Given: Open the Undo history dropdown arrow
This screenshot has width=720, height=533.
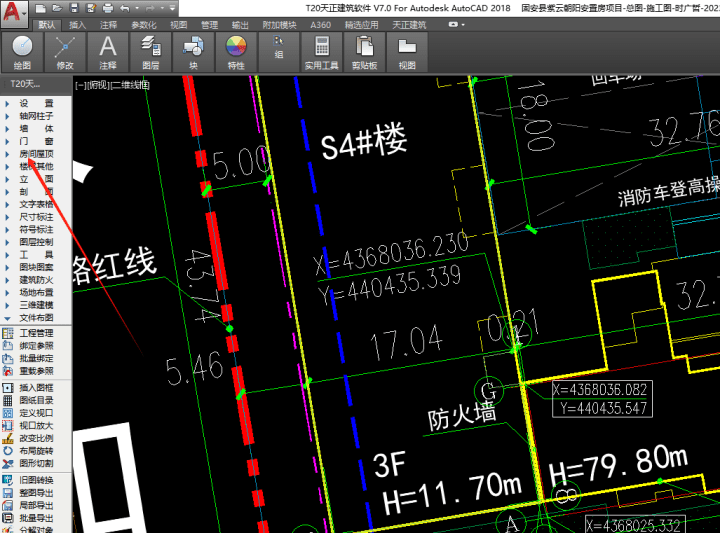Looking at the screenshot, I should [137, 8].
